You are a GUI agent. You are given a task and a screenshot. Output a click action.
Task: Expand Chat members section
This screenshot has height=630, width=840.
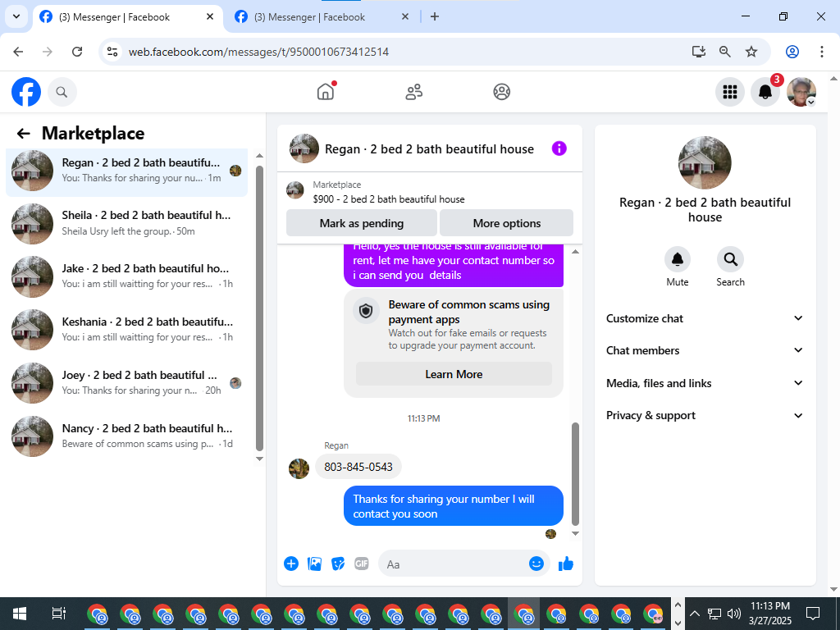[705, 350]
